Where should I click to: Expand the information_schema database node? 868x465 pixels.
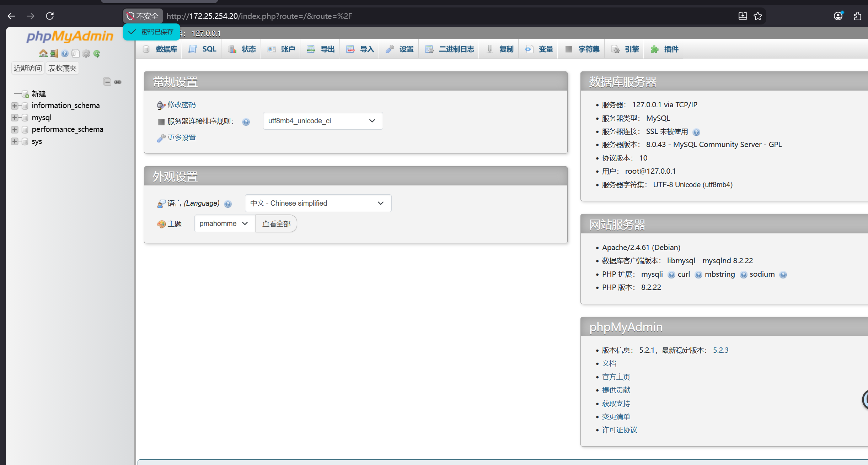(15, 106)
